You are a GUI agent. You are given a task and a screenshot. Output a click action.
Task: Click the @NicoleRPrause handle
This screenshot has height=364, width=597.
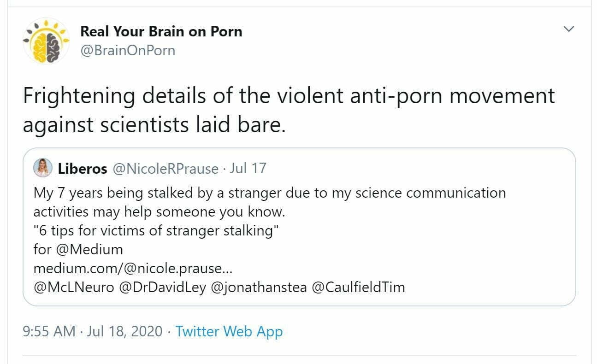166,169
